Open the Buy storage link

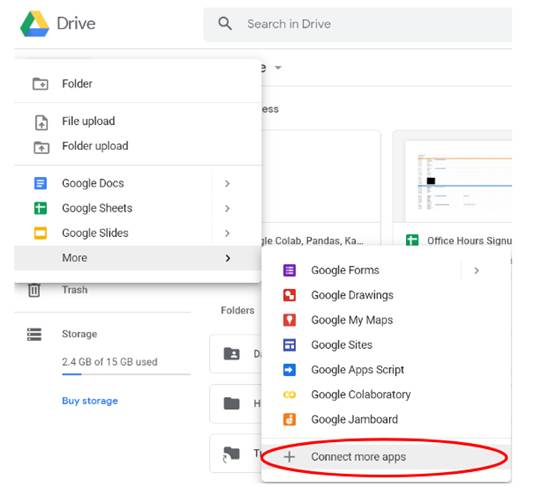tap(90, 401)
